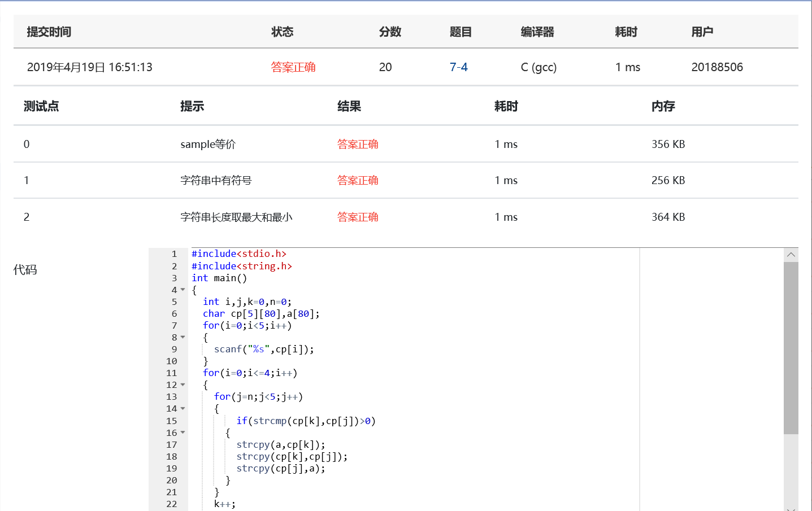The image size is (812, 511).
Task: Click submission time 2019年4月19日 16:51:13
Action: pos(90,67)
